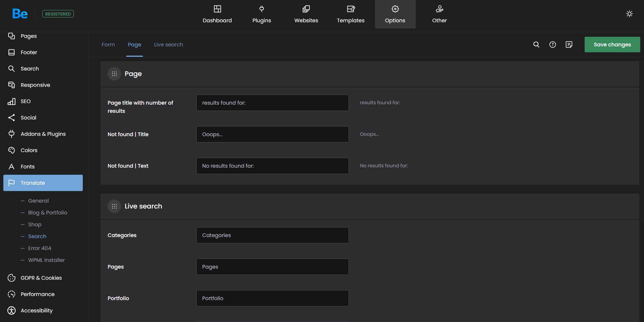Viewport: 644px width, 322px height.
Task: Focus the Not found Title input
Action: [272, 134]
